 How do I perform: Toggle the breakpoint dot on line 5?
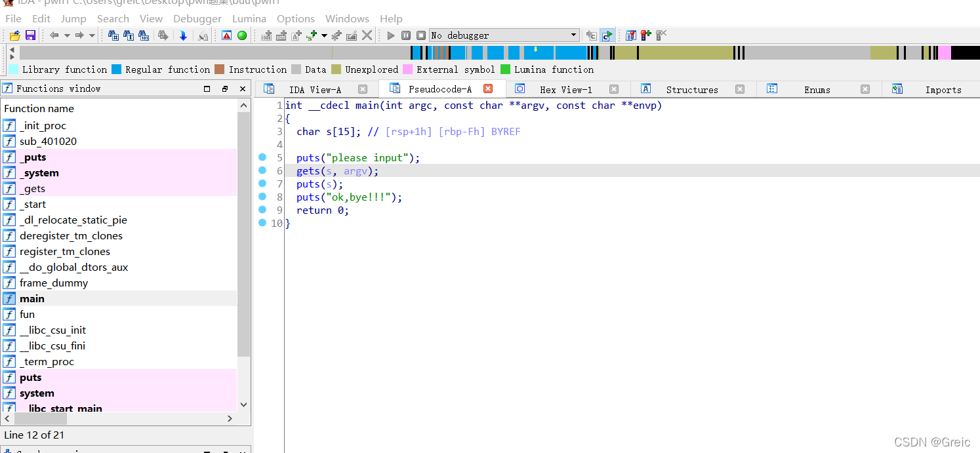[262, 157]
